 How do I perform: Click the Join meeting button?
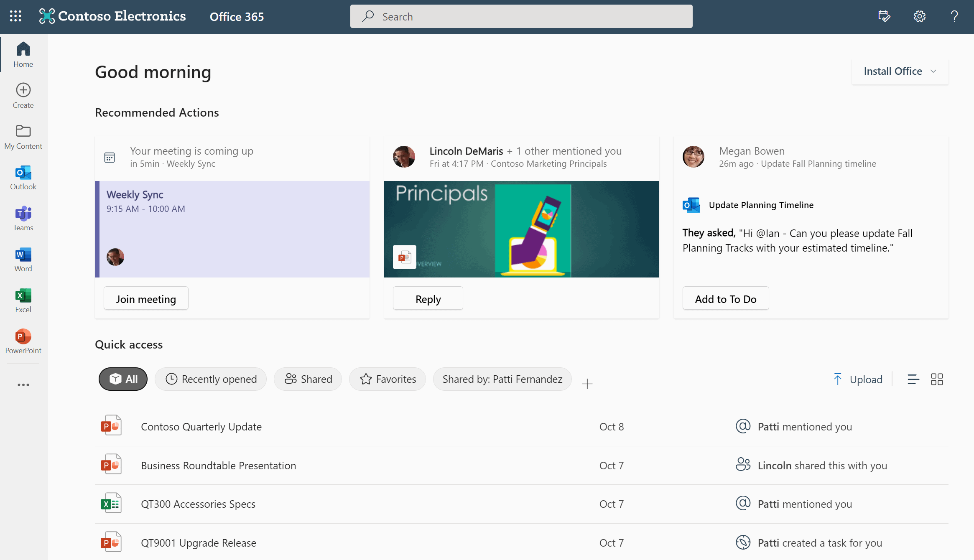click(x=146, y=298)
